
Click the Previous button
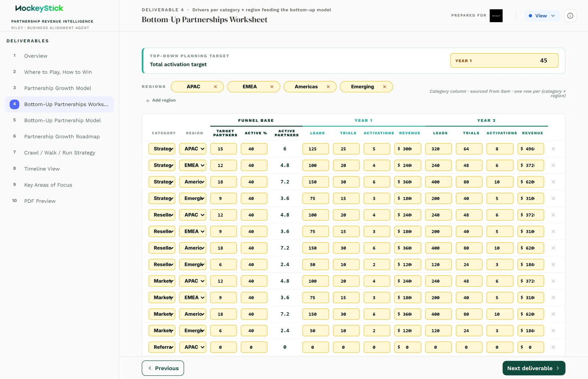(x=163, y=368)
